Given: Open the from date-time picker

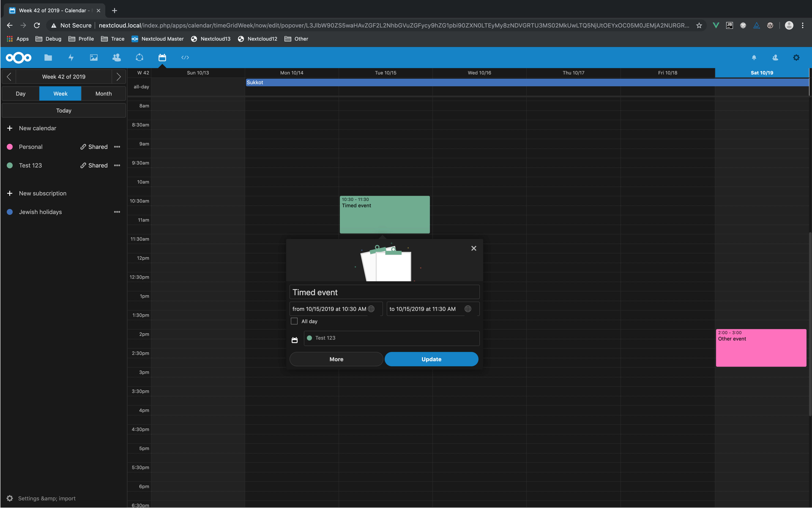Looking at the screenshot, I should [336, 309].
